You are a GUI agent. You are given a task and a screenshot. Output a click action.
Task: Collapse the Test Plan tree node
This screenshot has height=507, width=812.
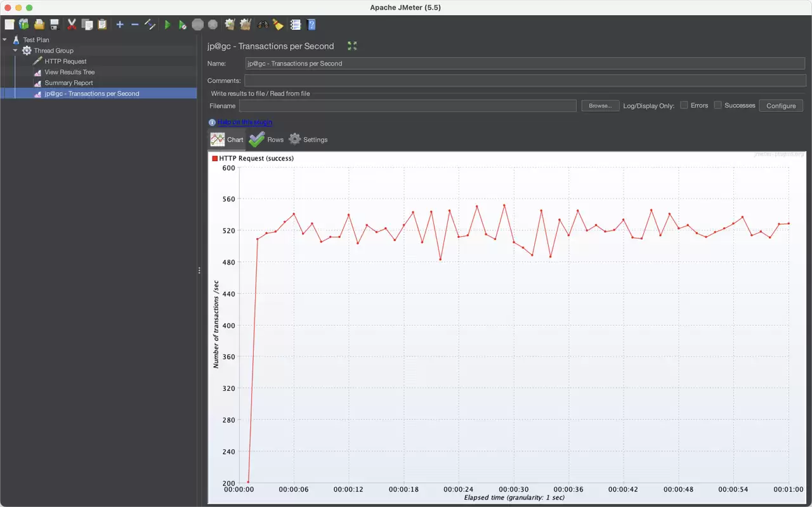[x=5, y=39]
